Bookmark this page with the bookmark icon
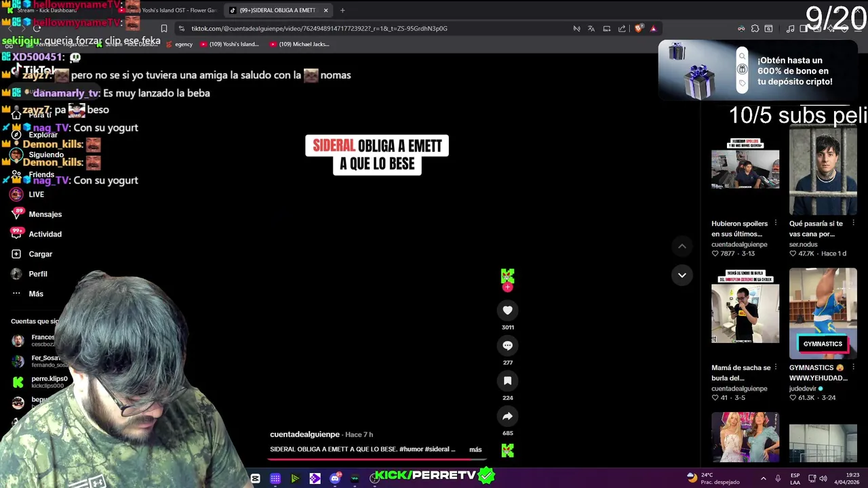Image resolution: width=868 pixels, height=488 pixels. (163, 28)
